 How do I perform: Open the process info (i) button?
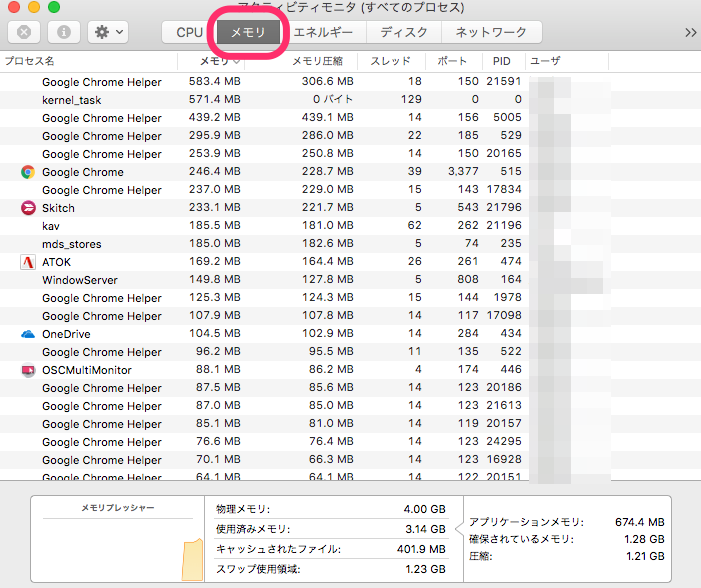63,32
